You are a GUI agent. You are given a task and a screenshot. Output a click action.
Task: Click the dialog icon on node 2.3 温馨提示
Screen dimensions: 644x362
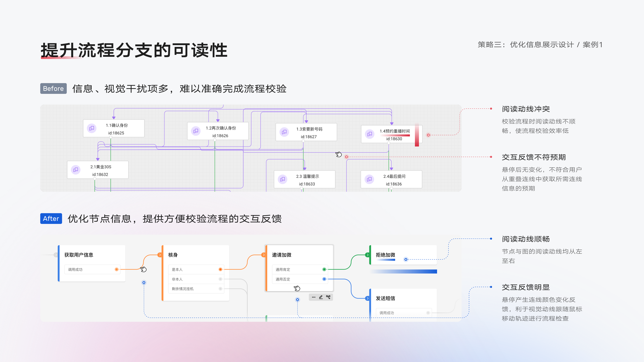coord(282,179)
